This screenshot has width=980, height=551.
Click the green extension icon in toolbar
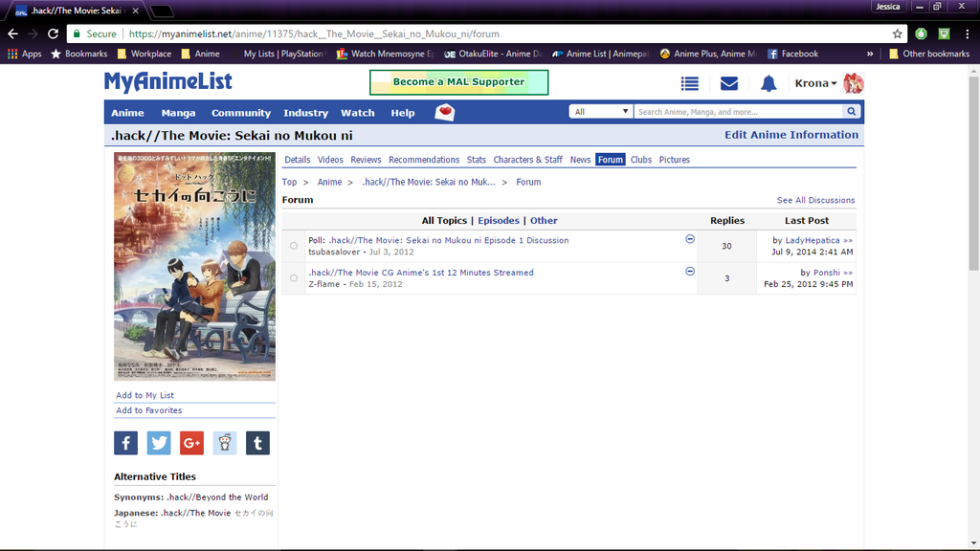pyautogui.click(x=922, y=33)
